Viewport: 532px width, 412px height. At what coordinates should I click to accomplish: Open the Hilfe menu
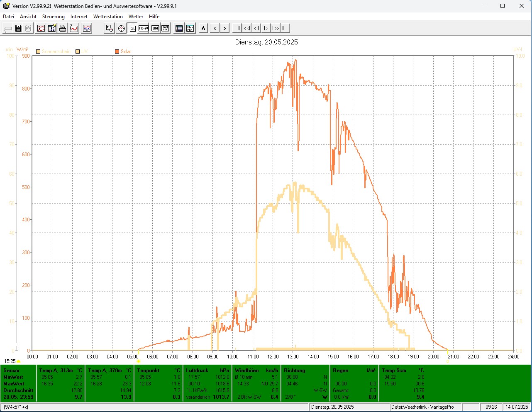(154, 17)
